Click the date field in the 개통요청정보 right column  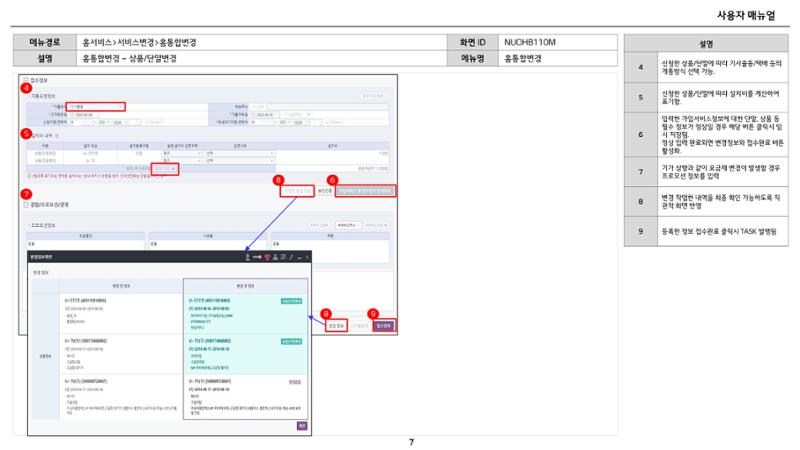pos(265,115)
